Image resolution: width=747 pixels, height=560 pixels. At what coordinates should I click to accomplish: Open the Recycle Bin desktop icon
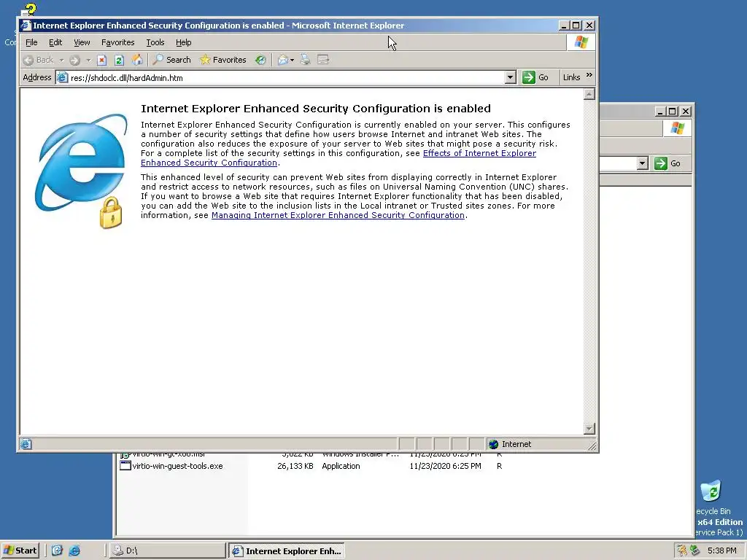click(711, 491)
